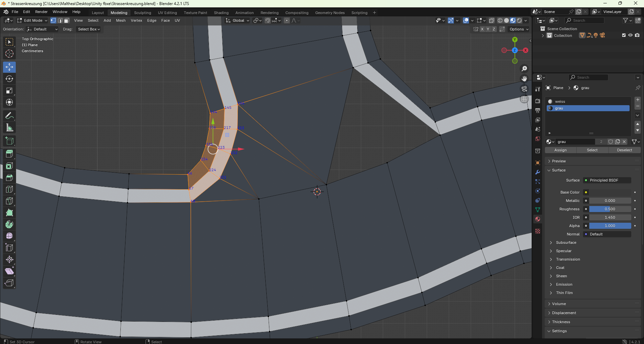Toggle camera view in viewport
This screenshot has height=344, width=644.
[524, 89]
